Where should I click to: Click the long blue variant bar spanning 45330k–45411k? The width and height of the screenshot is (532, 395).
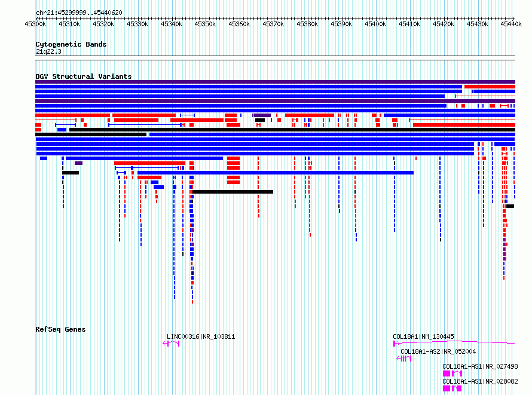276,173
